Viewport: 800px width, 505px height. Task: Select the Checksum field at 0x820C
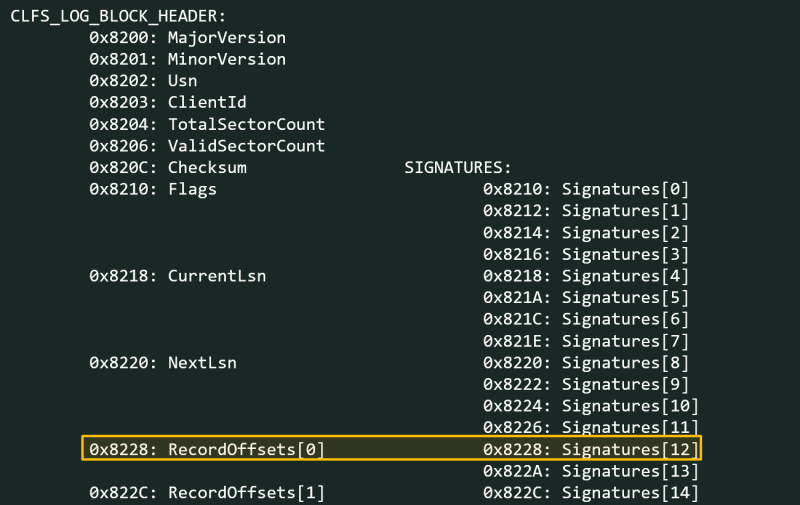click(x=167, y=168)
